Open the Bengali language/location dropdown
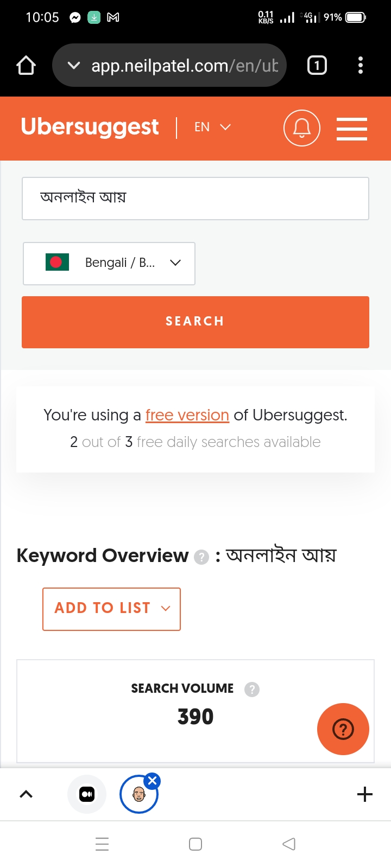Image resolution: width=391 pixels, height=868 pixels. pos(109,264)
